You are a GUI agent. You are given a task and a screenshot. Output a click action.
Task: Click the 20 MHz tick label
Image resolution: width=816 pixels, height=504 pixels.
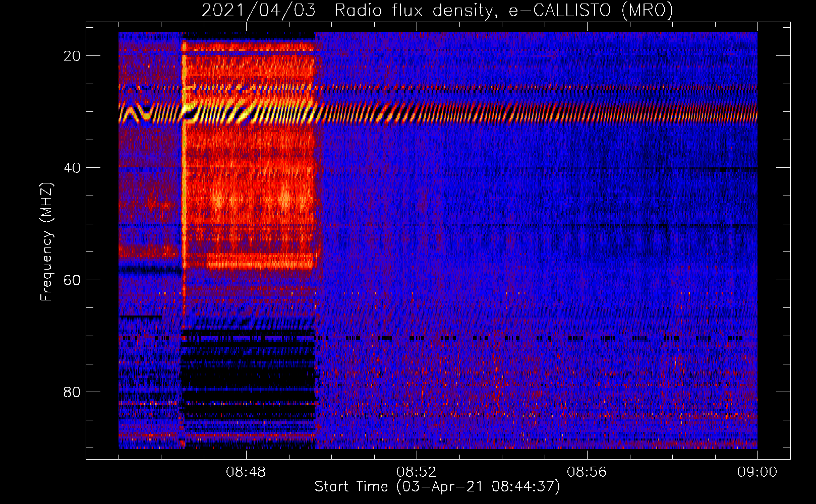[x=73, y=56]
